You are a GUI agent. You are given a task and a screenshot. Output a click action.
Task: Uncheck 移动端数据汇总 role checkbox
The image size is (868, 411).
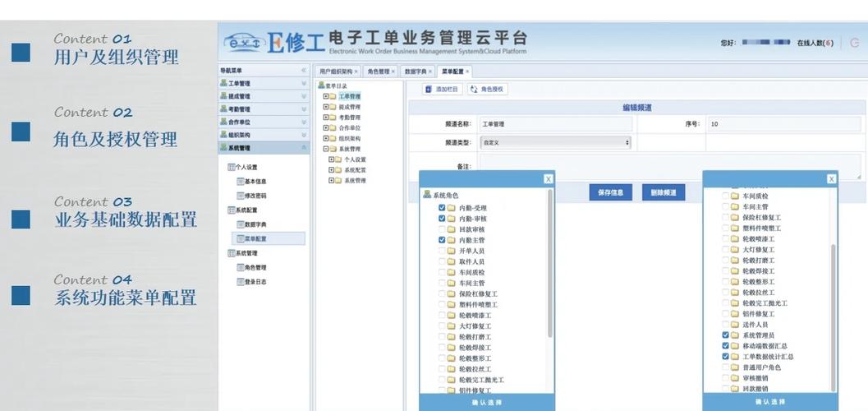click(x=725, y=345)
